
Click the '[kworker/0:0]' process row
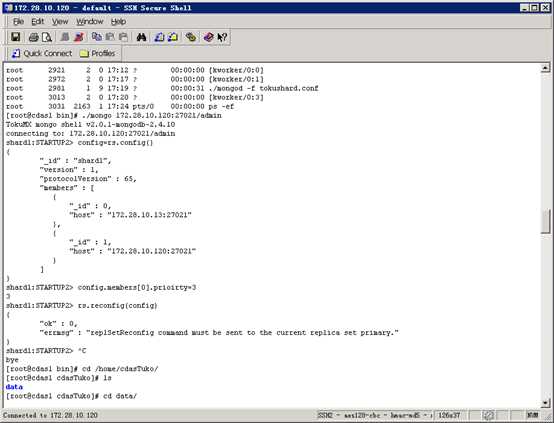coord(135,70)
